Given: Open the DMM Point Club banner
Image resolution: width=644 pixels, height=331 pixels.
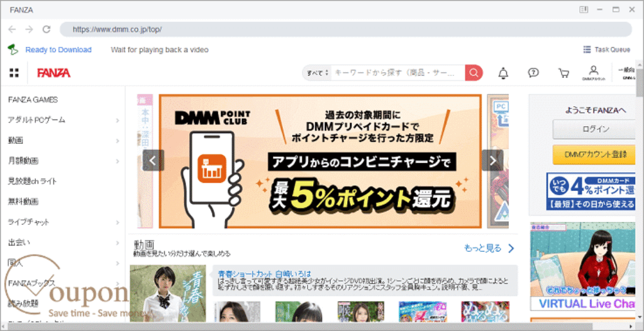Looking at the screenshot, I should (320, 161).
